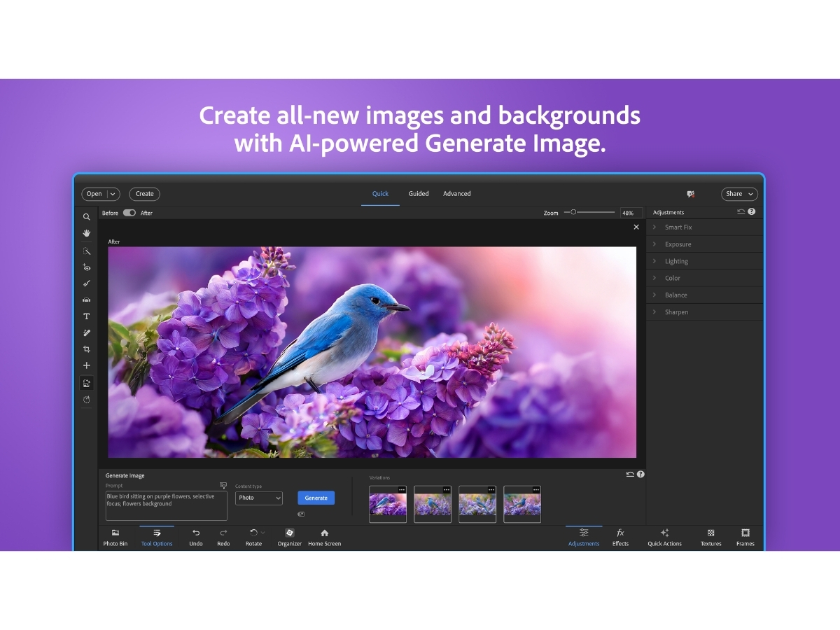Open the more options on first variation
This screenshot has width=840, height=630.
click(x=402, y=490)
